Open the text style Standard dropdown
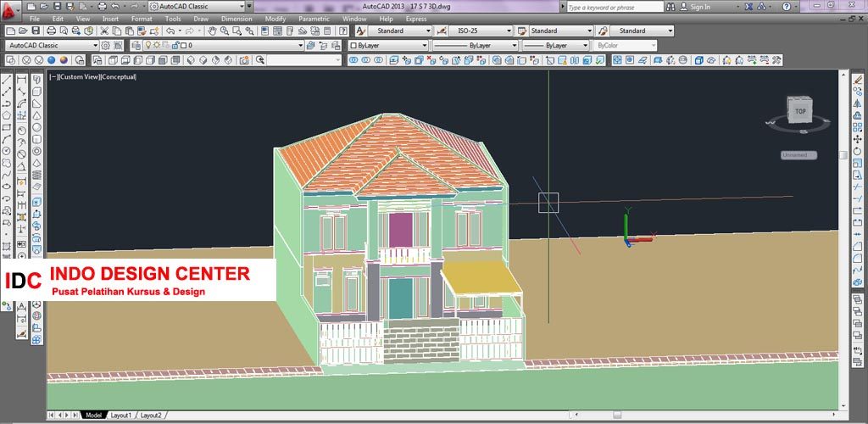 point(400,31)
